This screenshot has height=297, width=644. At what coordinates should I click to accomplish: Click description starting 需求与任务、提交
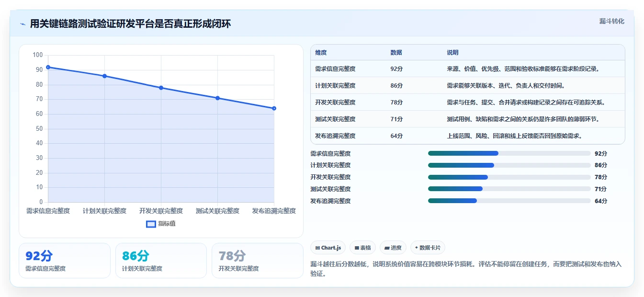tap(526, 103)
